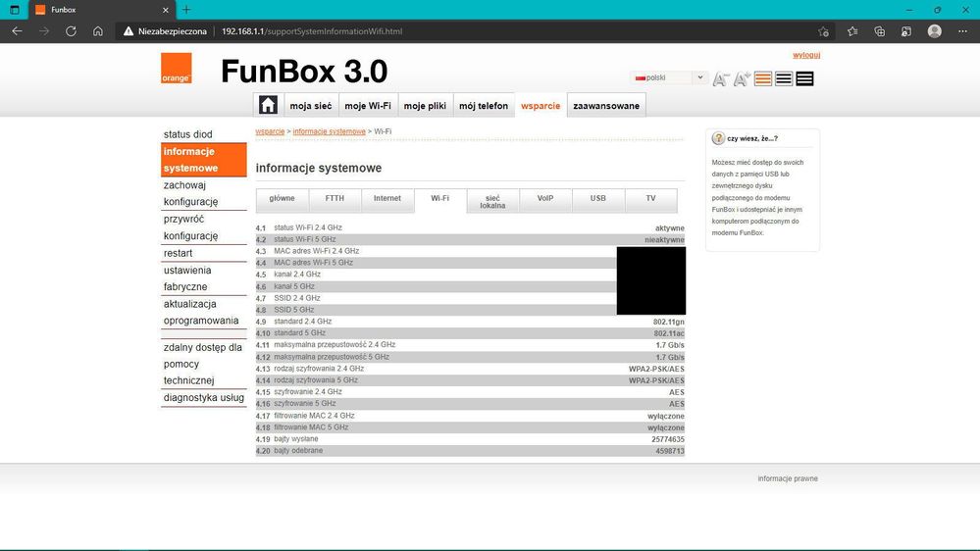The width and height of the screenshot is (980, 551).
Task: Open browser settings and more menu
Action: pos(962,31)
